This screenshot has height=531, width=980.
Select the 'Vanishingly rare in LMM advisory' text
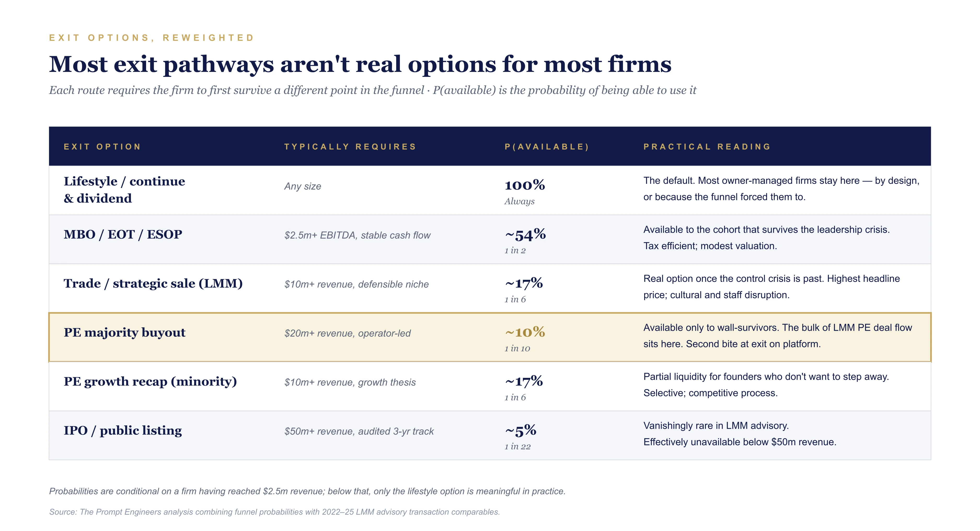[x=716, y=426]
